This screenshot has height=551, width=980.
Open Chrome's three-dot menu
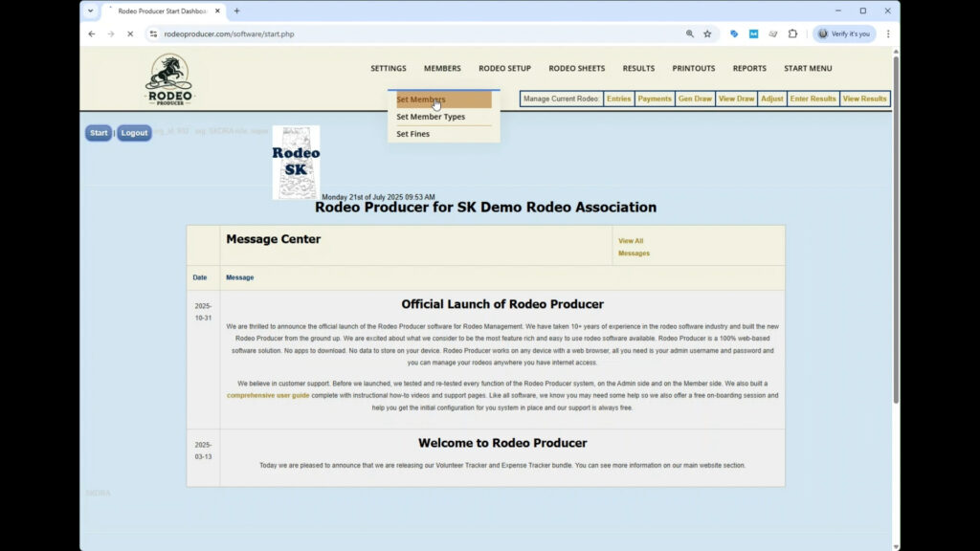point(888,33)
